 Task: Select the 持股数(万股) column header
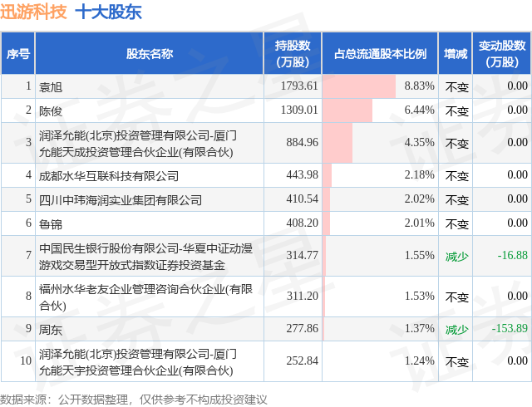(293, 54)
